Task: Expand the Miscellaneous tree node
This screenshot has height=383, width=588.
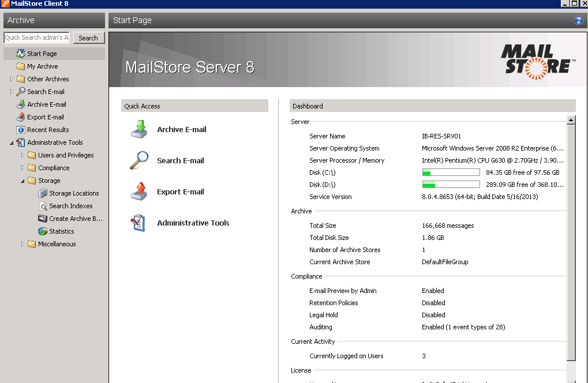Action: coord(23,244)
